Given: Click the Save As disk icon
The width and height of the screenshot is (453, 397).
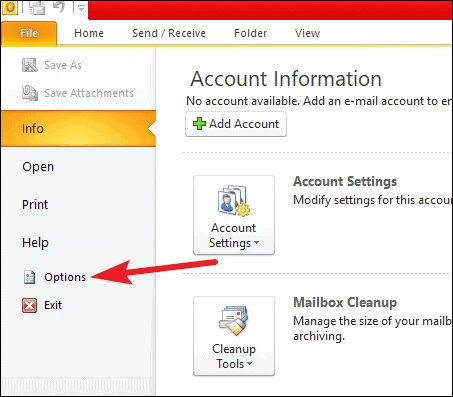Looking at the screenshot, I should pos(30,65).
